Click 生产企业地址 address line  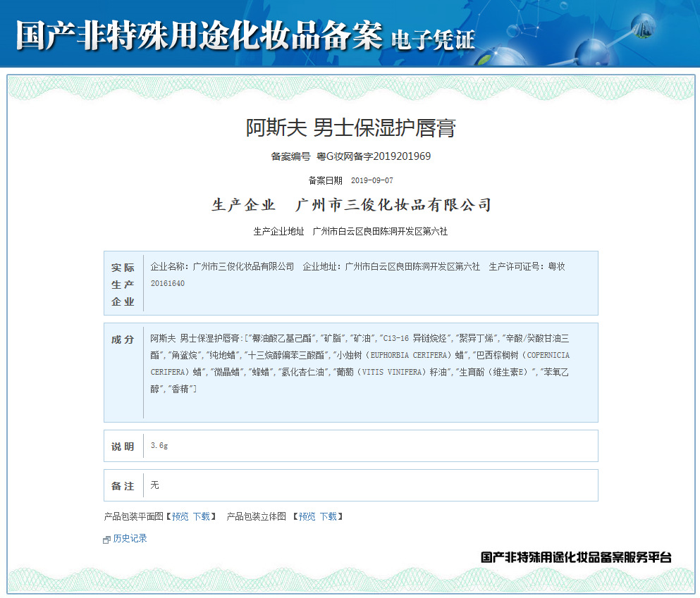[350, 231]
